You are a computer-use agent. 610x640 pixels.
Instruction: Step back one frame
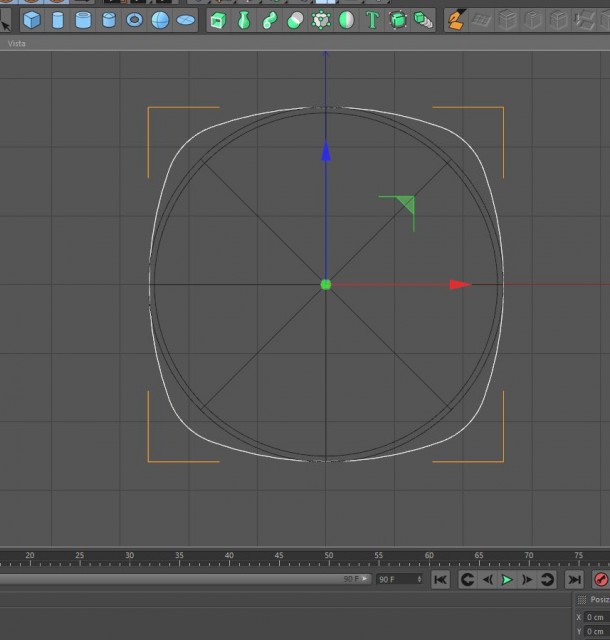pyautogui.click(x=488, y=580)
